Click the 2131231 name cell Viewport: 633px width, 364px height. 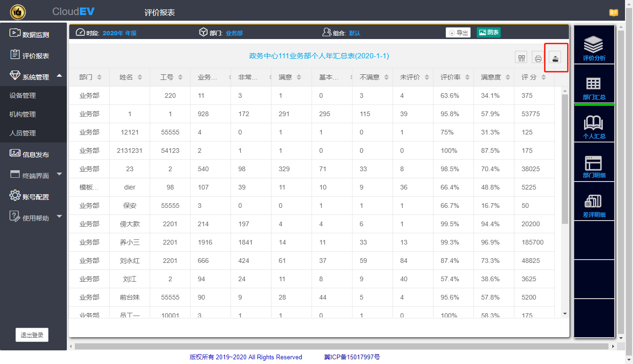[x=130, y=150]
